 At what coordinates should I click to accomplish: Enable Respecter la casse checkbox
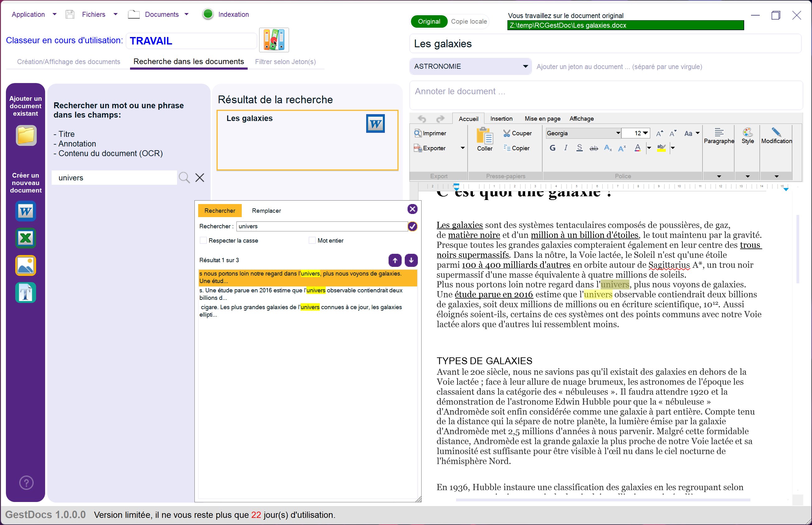point(203,240)
